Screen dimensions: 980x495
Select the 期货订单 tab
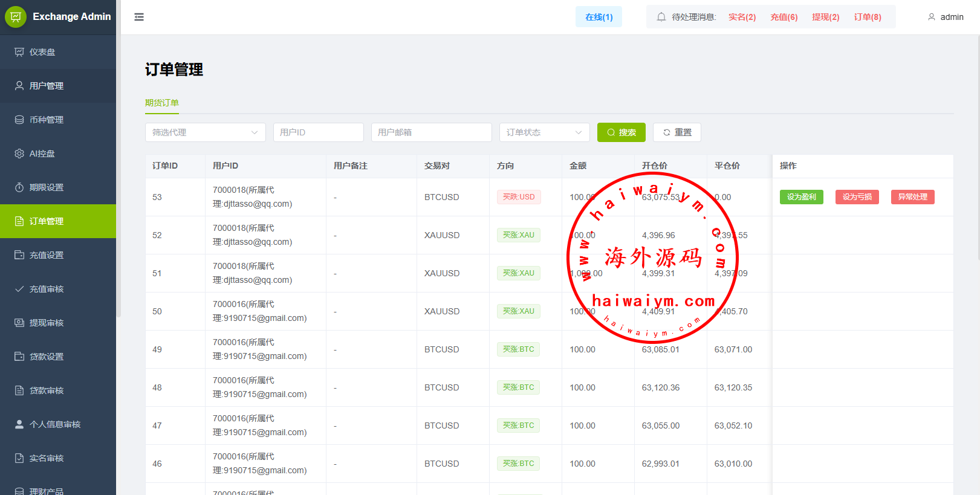coord(162,103)
